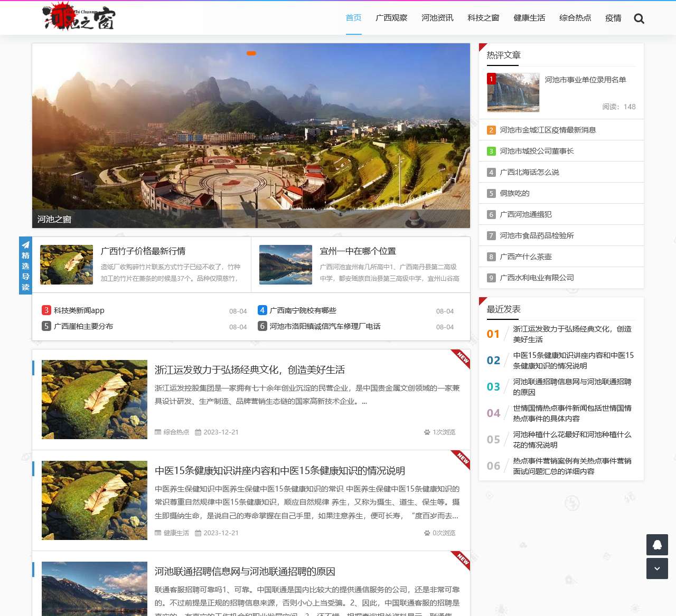This screenshot has width=676, height=616.
Task: Select the orange carousel indicator dot
Action: pos(251,53)
